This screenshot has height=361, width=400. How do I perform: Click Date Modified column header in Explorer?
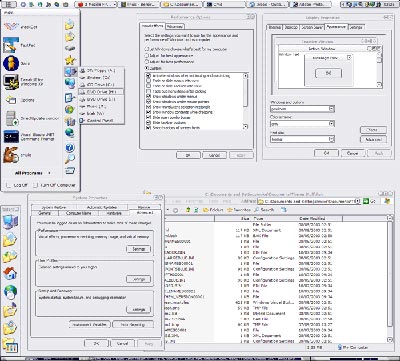320,218
